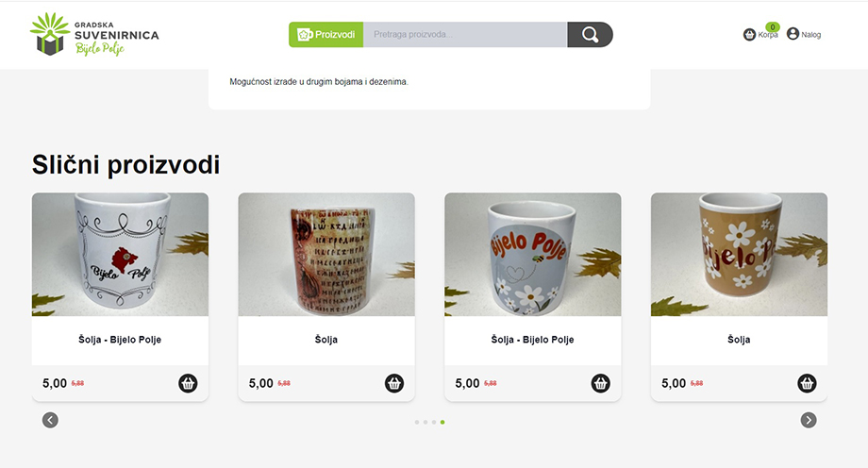868x468 pixels.
Task: Add the brown floral Šolja to basket
Action: click(x=807, y=383)
